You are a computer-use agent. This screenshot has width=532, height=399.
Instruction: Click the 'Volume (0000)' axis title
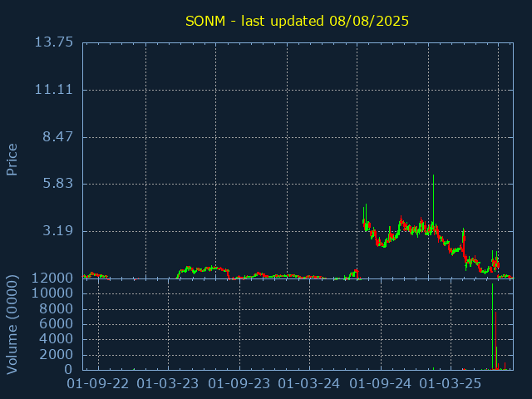(12, 325)
